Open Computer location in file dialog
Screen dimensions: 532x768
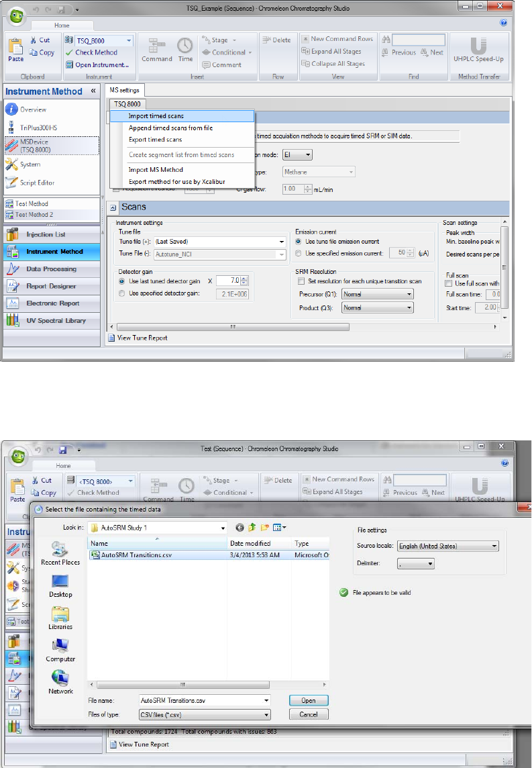tap(60, 651)
